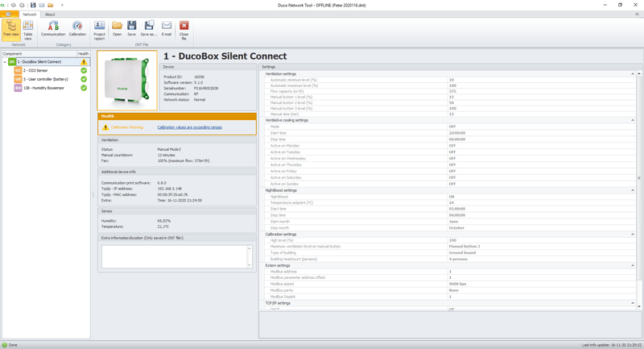
Task: Click the Start month value June
Action: [453, 222]
